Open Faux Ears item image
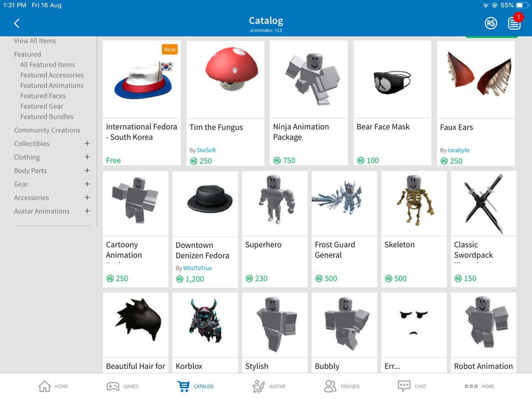 pos(476,80)
